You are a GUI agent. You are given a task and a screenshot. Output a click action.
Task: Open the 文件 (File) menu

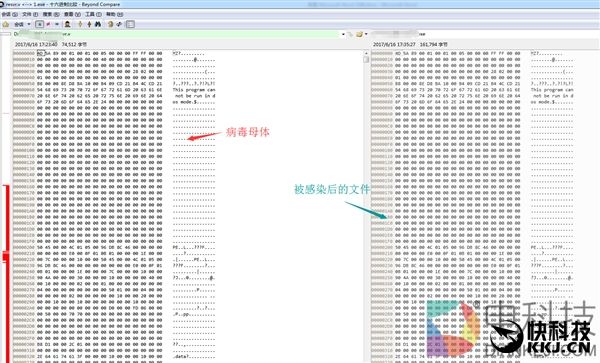(30, 14)
